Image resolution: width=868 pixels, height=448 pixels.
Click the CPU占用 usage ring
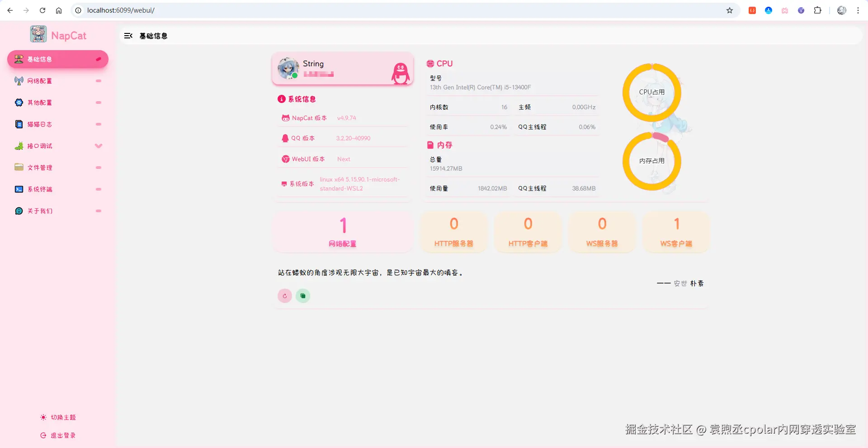652,93
